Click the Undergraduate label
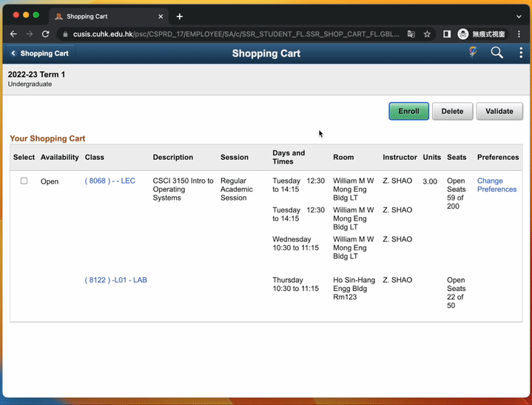Image resolution: width=532 pixels, height=405 pixels. click(30, 84)
